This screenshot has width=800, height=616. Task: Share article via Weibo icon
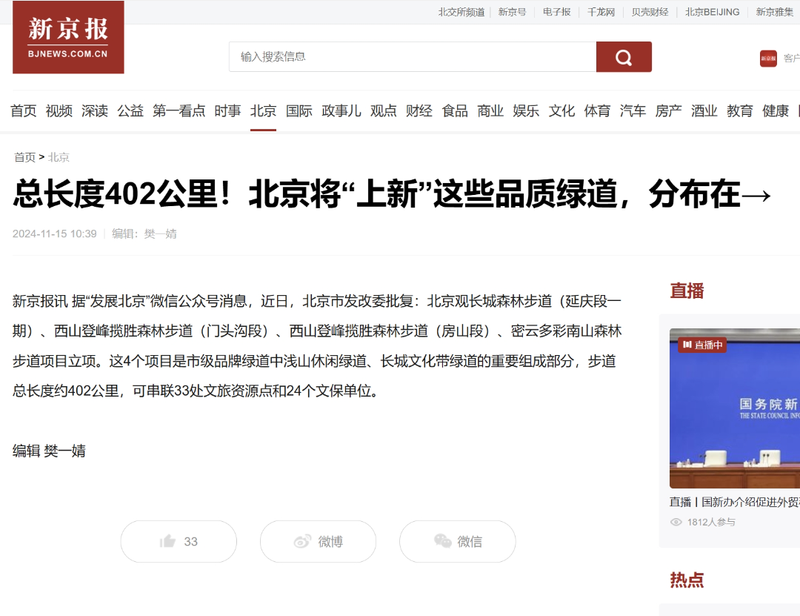tap(302, 541)
